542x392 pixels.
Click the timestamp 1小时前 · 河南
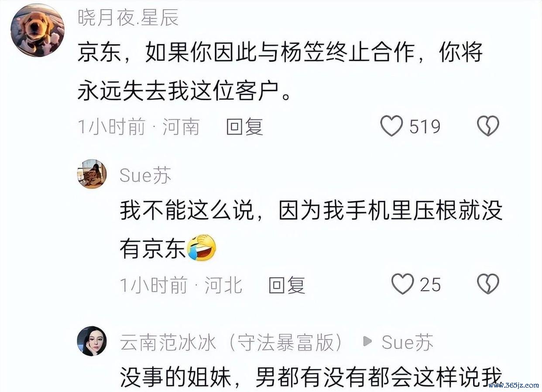pyautogui.click(x=138, y=127)
